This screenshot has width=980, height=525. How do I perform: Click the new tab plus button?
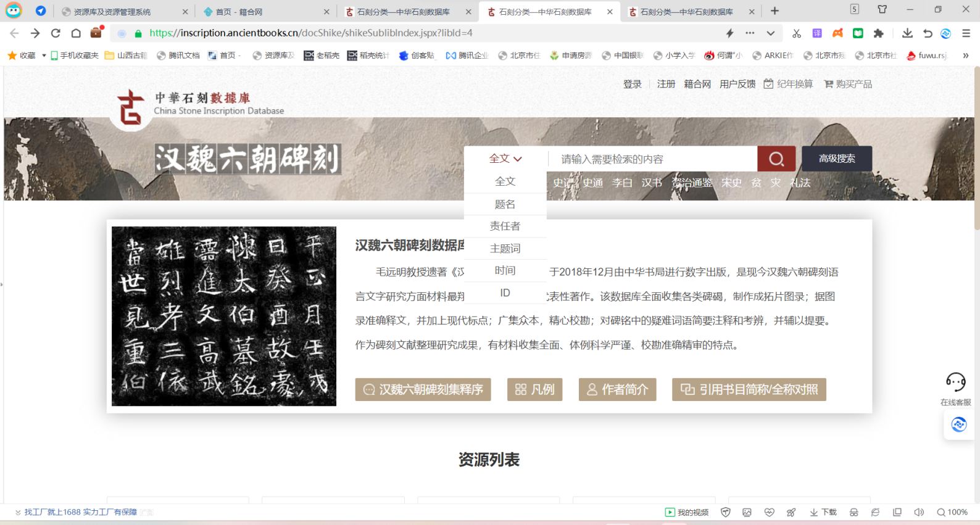(x=774, y=11)
